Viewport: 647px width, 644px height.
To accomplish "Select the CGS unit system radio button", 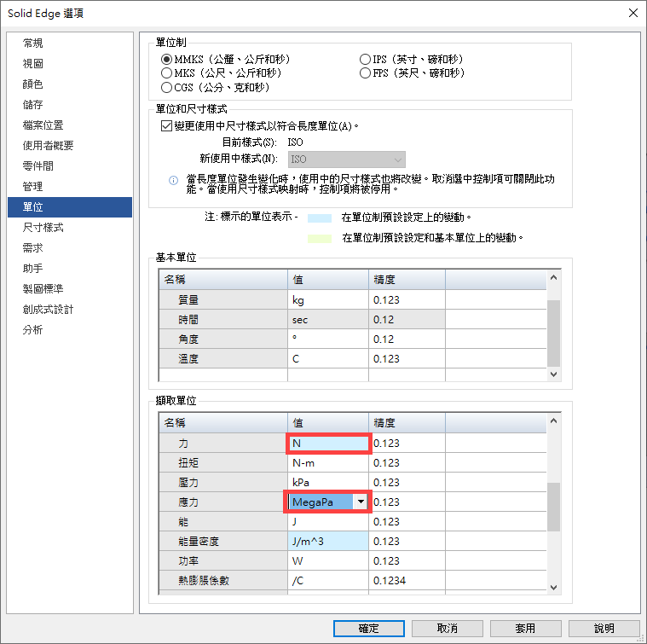I will point(166,88).
